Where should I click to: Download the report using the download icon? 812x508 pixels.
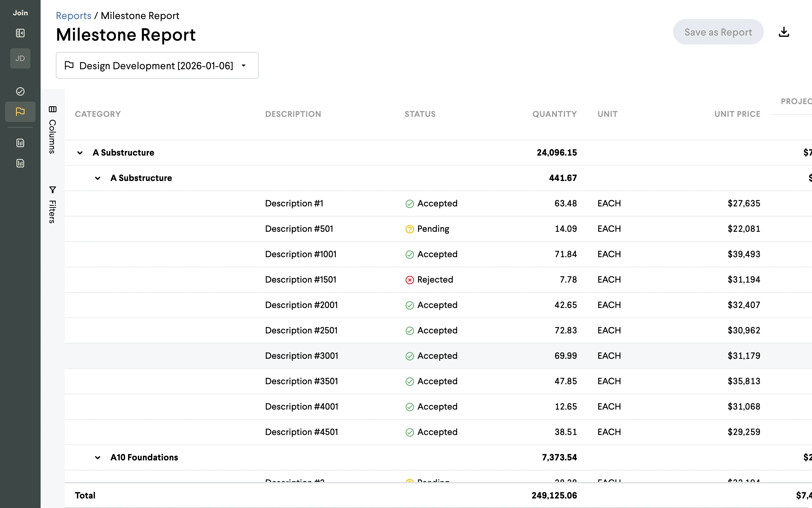(x=784, y=32)
